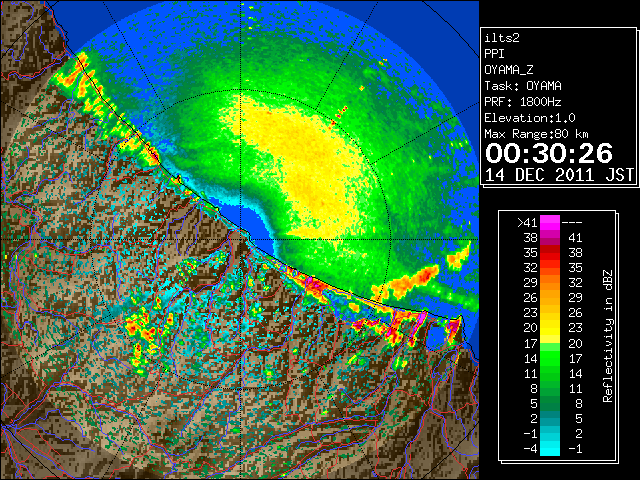The image size is (640, 480).
Task: Click the teal 2 to 5 dBZ color band
Action: [549, 418]
